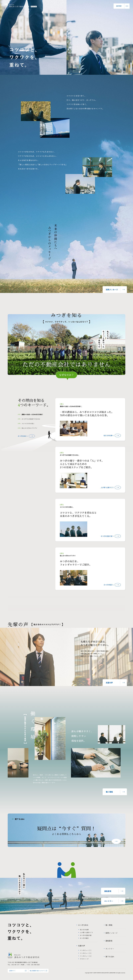Click footer link エントリー
Screen dimensions: 133x980
pos(109,948)
